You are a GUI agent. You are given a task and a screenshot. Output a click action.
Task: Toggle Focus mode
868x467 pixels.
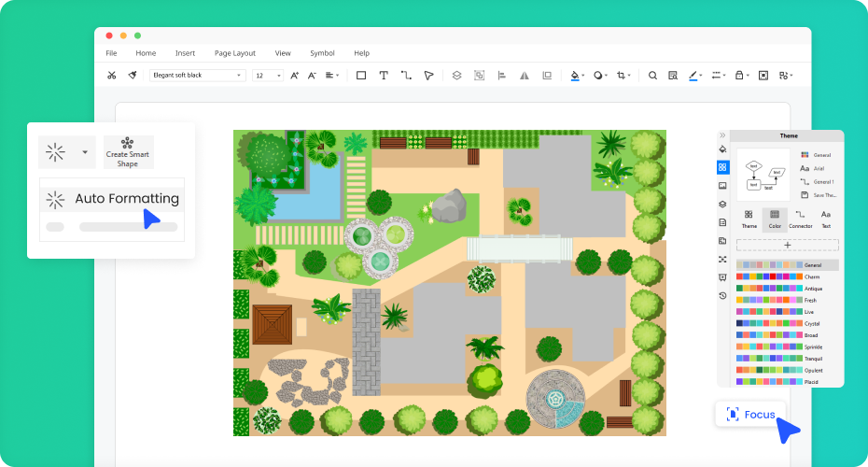[750, 414]
